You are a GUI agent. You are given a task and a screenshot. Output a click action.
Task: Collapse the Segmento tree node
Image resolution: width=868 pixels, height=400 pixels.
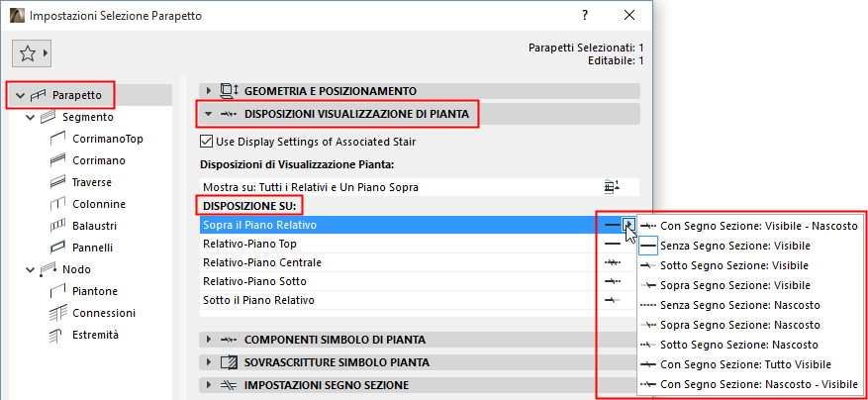pos(31,117)
